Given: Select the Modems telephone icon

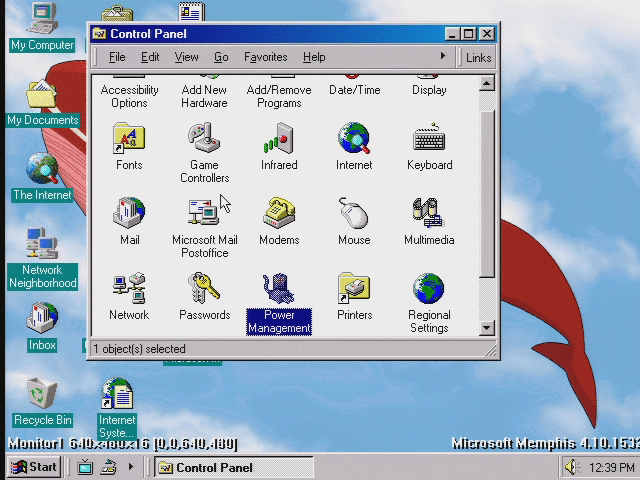Looking at the screenshot, I should tap(279, 213).
